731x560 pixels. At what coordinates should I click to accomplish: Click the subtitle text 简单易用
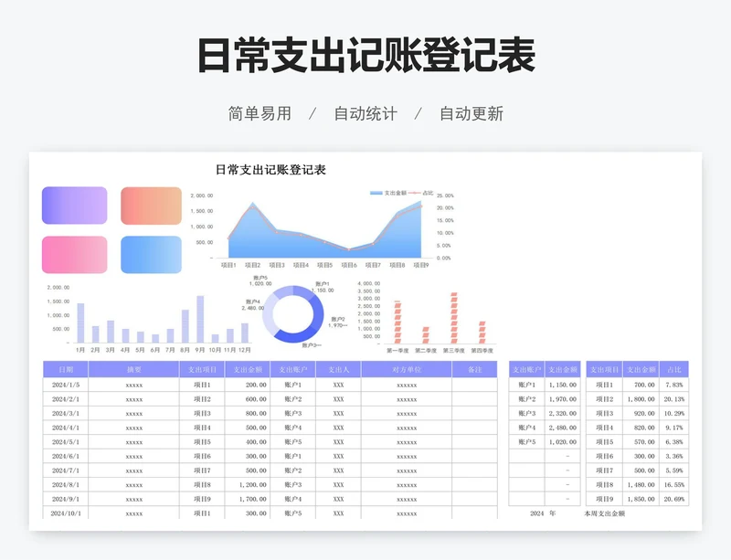260,113
